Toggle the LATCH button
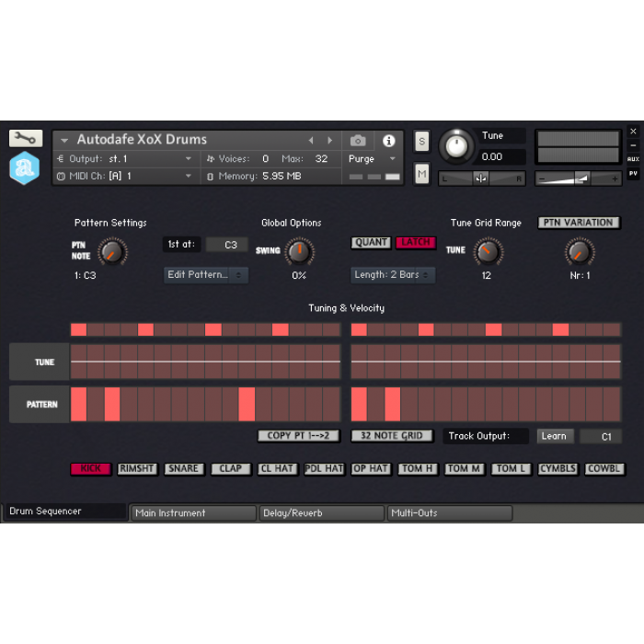Screen dimensions: 644x644 point(415,243)
